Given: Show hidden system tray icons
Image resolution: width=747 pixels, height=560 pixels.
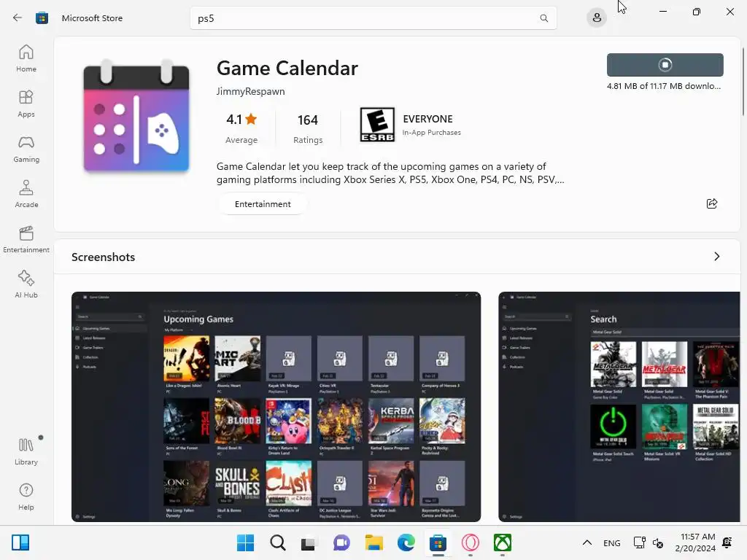Looking at the screenshot, I should 587,542.
